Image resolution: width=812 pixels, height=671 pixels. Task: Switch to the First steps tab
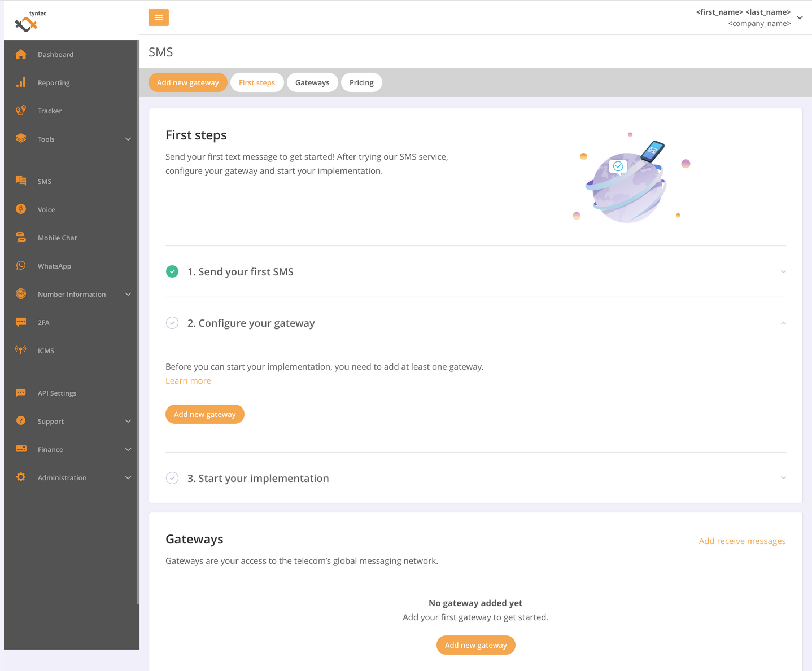tap(257, 82)
